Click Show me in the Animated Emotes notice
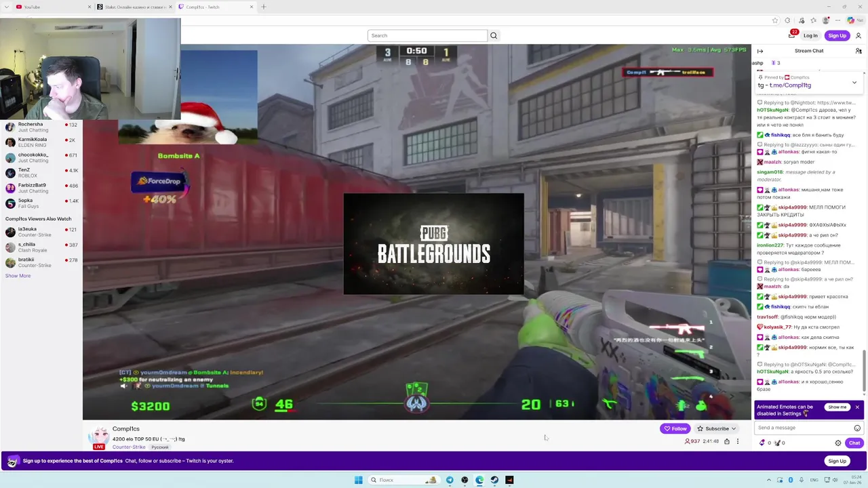Viewport: 868px width, 488px height. tap(837, 407)
